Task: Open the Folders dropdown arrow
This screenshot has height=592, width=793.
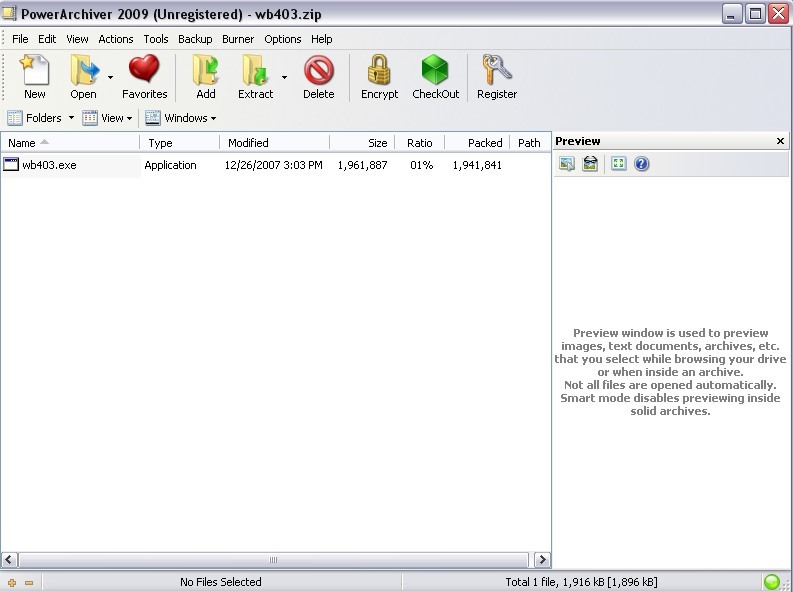Action: pyautogui.click(x=71, y=118)
